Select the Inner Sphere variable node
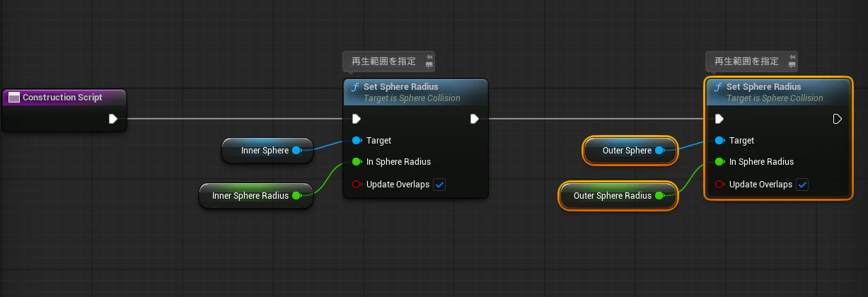868x297 pixels. 267,151
